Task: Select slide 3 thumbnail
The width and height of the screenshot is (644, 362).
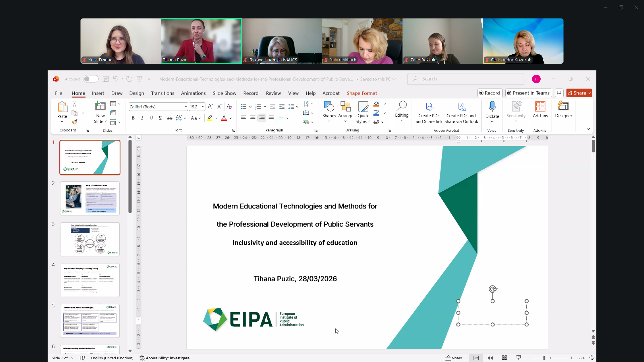Action: click(x=90, y=239)
